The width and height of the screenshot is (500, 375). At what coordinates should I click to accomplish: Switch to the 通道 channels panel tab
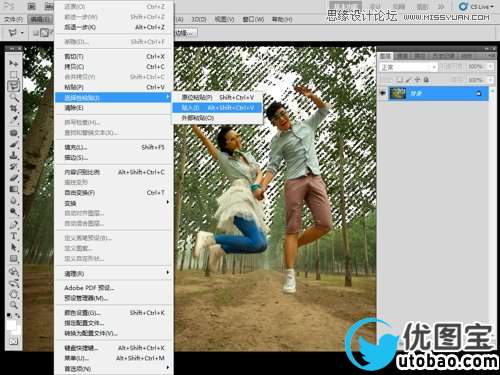coord(402,56)
